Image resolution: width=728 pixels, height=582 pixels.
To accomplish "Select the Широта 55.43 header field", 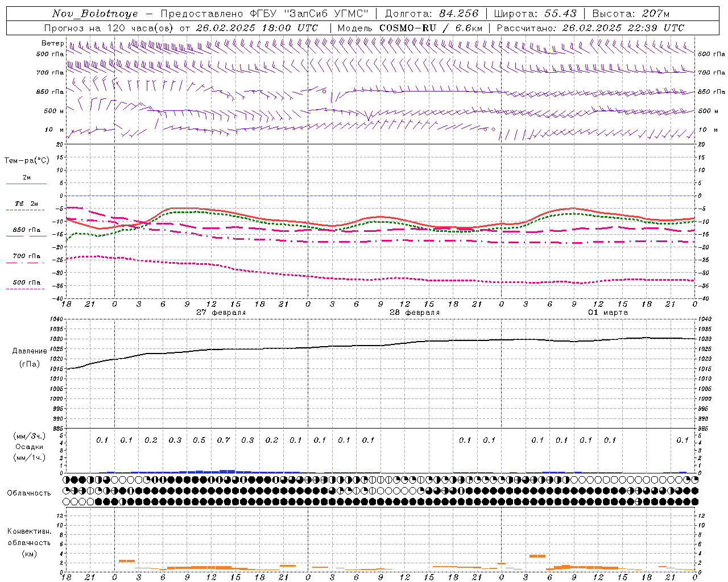I will 535,14.
